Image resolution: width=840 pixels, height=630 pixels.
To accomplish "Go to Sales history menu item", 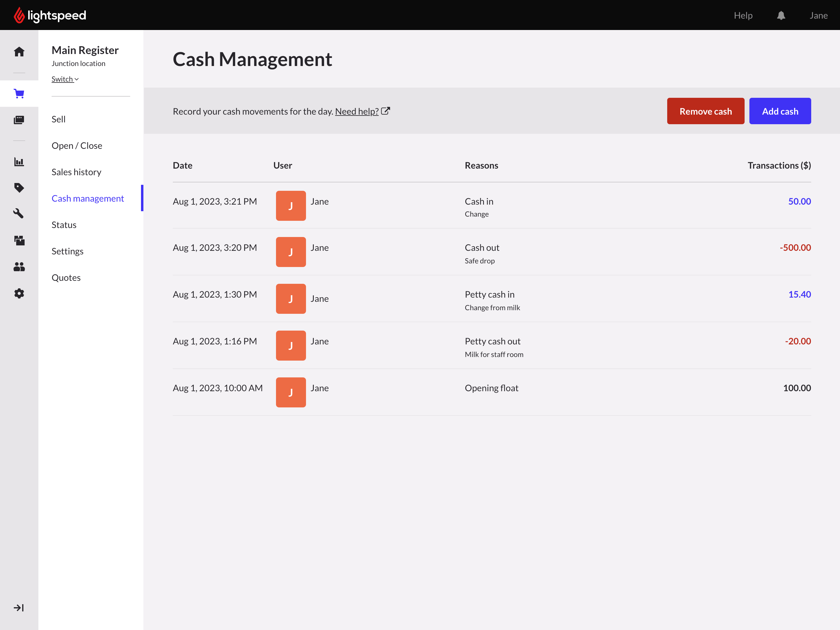I will click(x=76, y=172).
